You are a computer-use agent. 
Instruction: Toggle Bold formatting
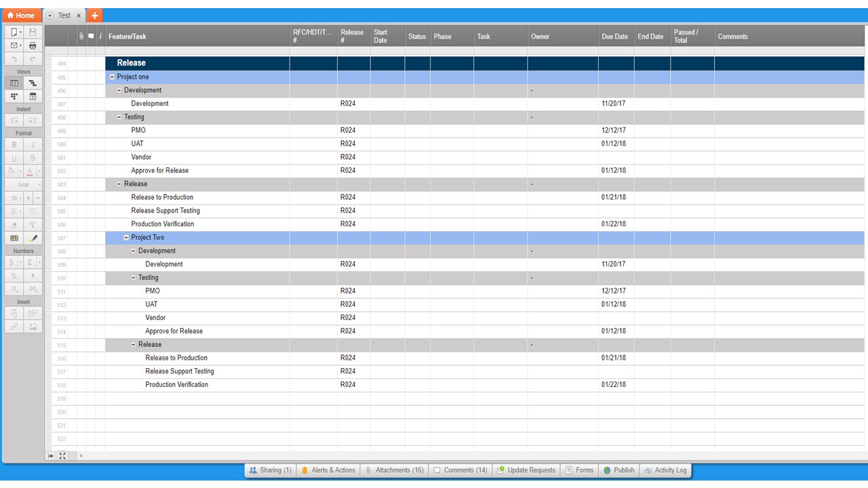14,144
